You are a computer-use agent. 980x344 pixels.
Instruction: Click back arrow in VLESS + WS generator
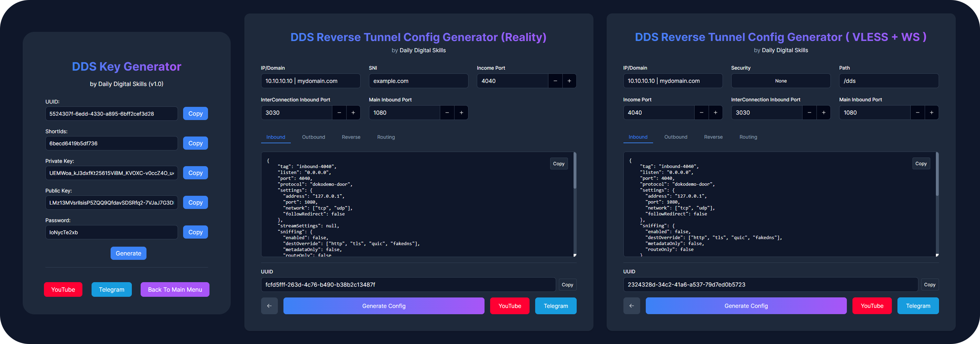click(631, 306)
